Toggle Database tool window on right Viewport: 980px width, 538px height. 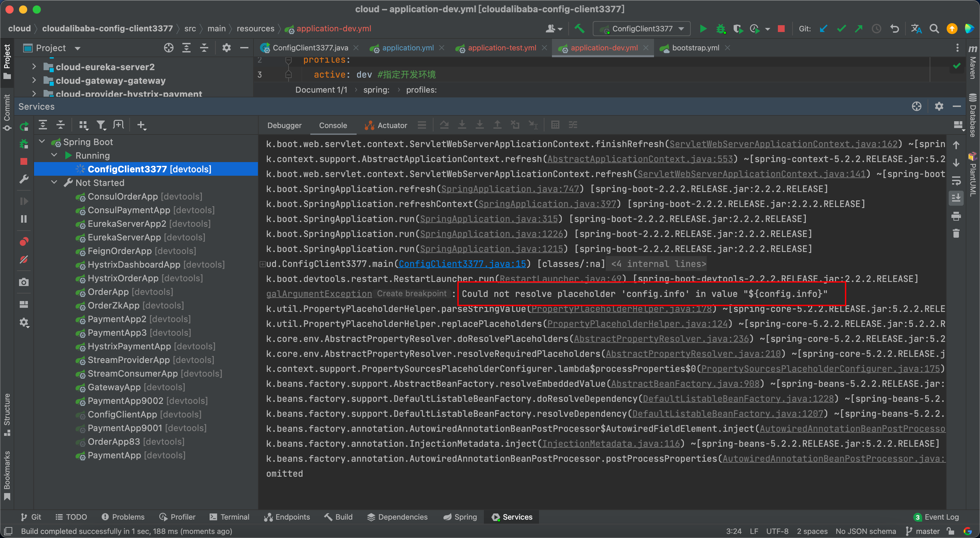pos(973,115)
